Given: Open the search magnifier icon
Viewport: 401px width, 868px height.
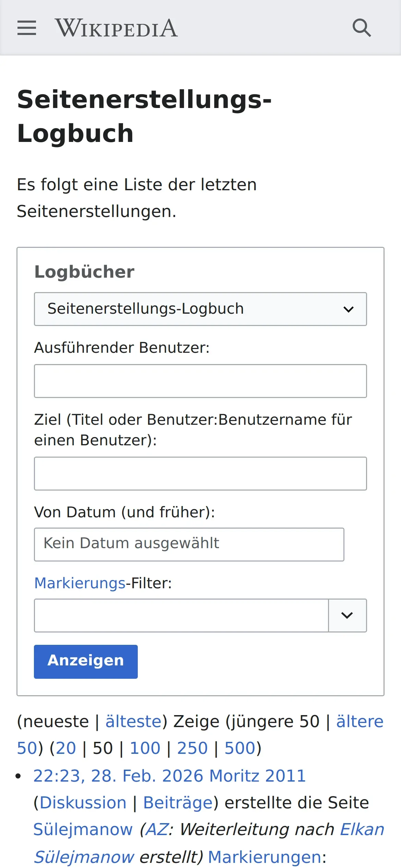Looking at the screenshot, I should click(x=362, y=28).
